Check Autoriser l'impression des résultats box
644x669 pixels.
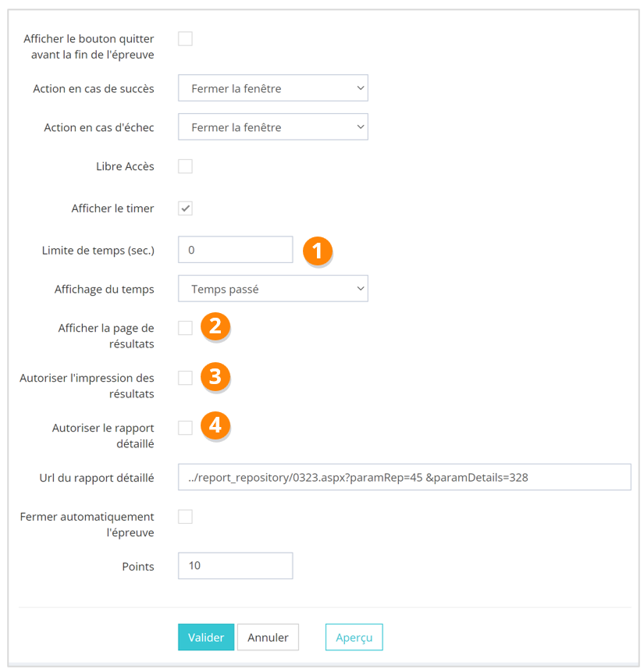click(185, 378)
